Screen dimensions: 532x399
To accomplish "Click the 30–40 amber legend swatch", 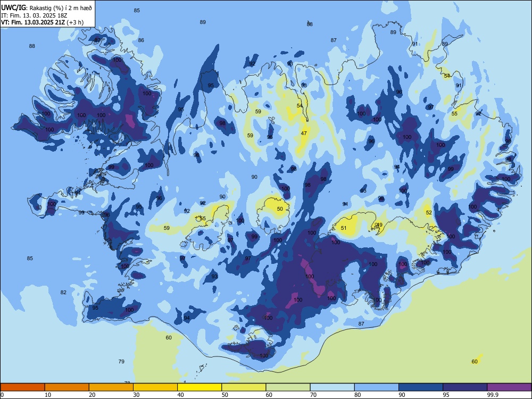I will pyautogui.click(x=155, y=387).
